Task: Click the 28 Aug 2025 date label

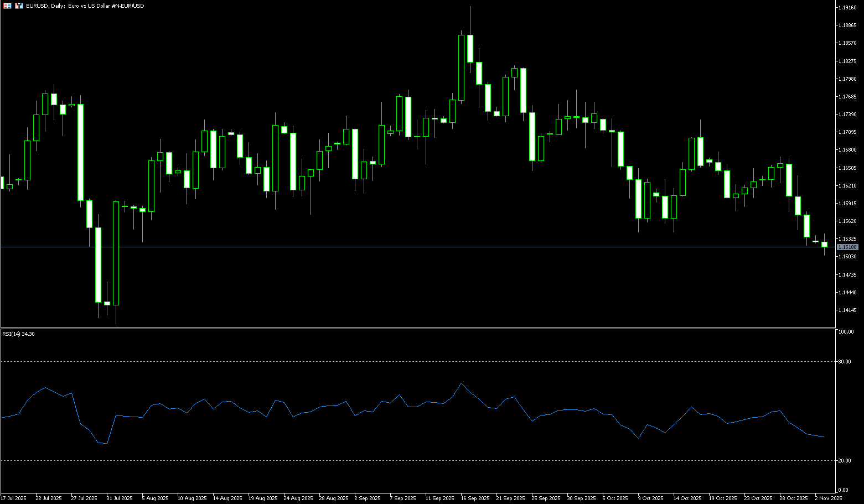Action: click(332, 498)
